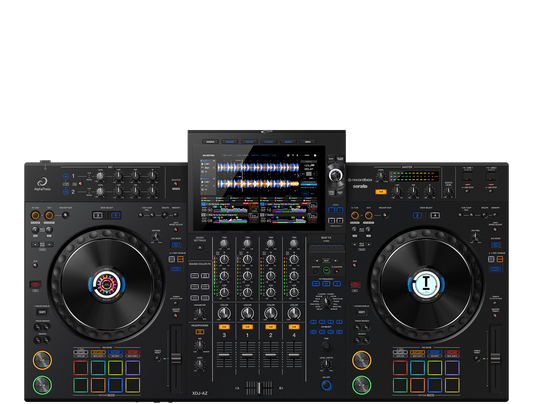This screenshot has height=404, width=533.
Task: Push the rotary browse selector beside the screen
Action: pyautogui.click(x=336, y=175)
